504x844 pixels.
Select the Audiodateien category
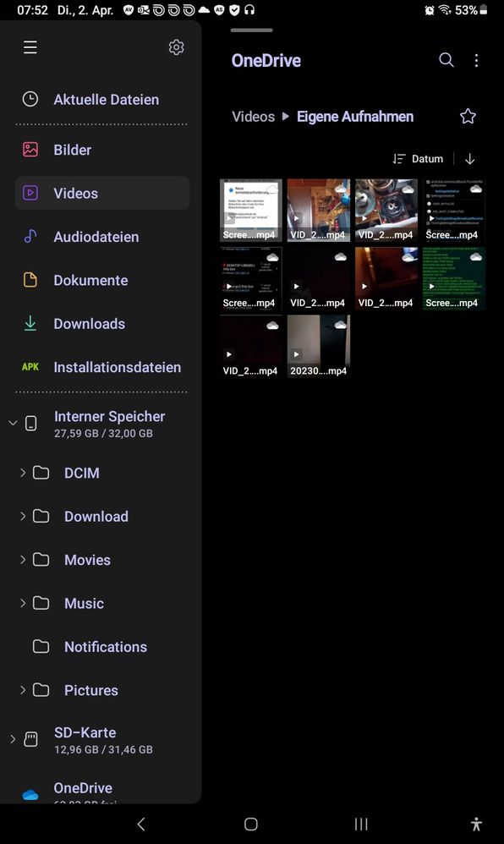tap(102, 237)
